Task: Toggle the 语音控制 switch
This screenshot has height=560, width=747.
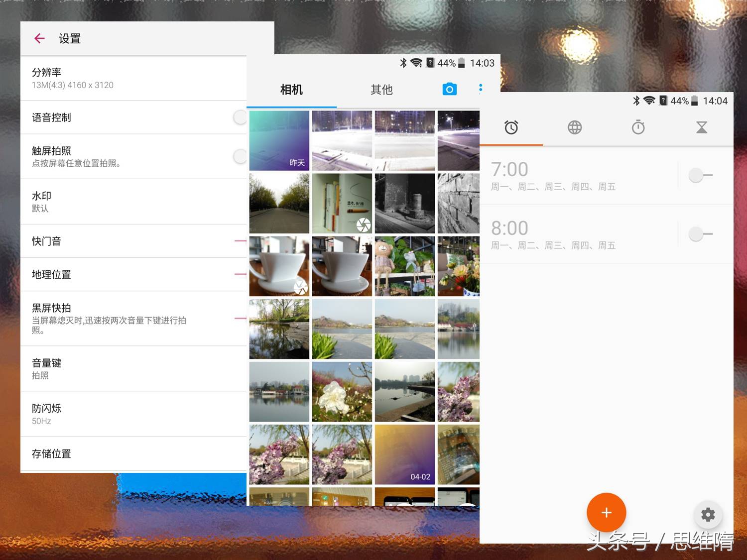Action: 240,117
